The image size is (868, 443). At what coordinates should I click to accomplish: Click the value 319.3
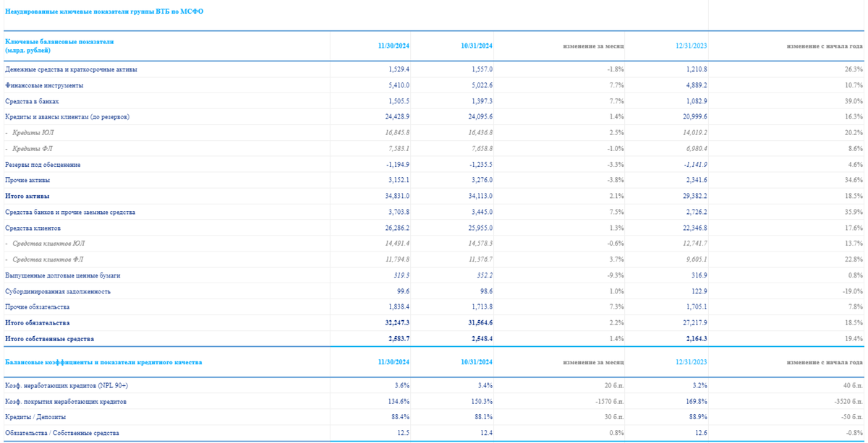401,275
